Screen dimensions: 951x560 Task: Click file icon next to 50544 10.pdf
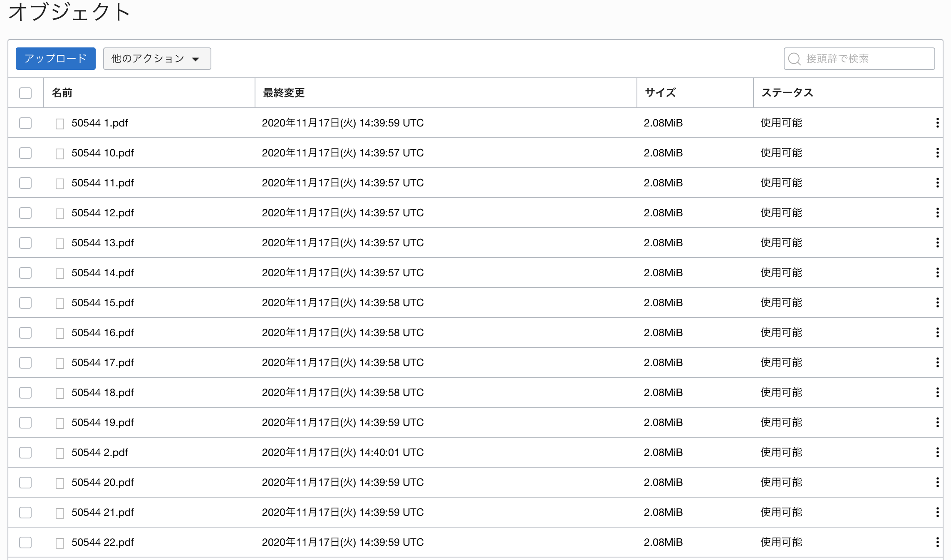pyautogui.click(x=60, y=154)
